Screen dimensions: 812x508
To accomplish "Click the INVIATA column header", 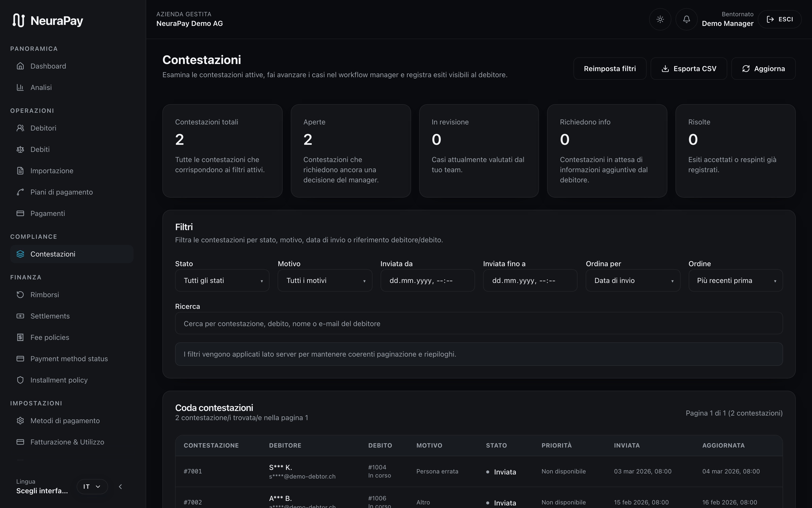I will [627, 446].
